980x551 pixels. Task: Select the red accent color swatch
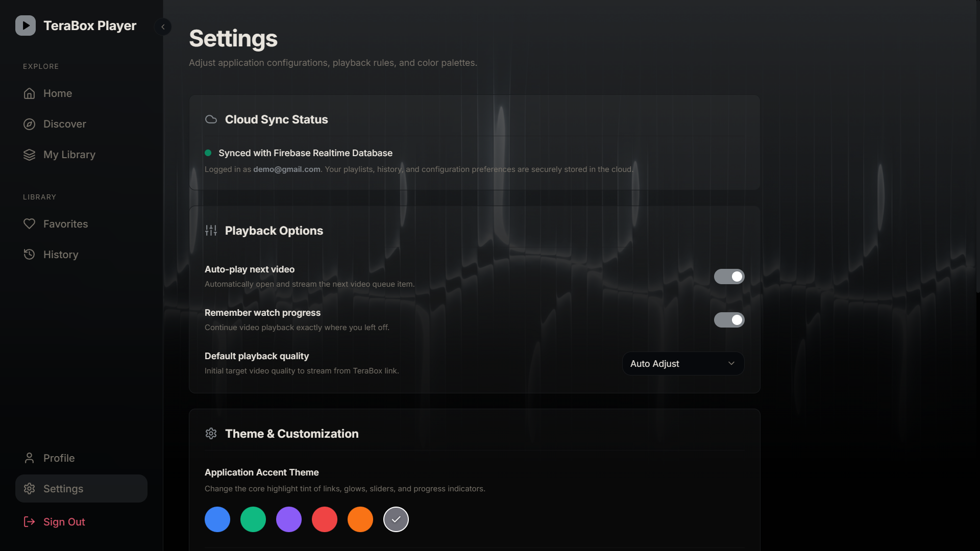(325, 519)
